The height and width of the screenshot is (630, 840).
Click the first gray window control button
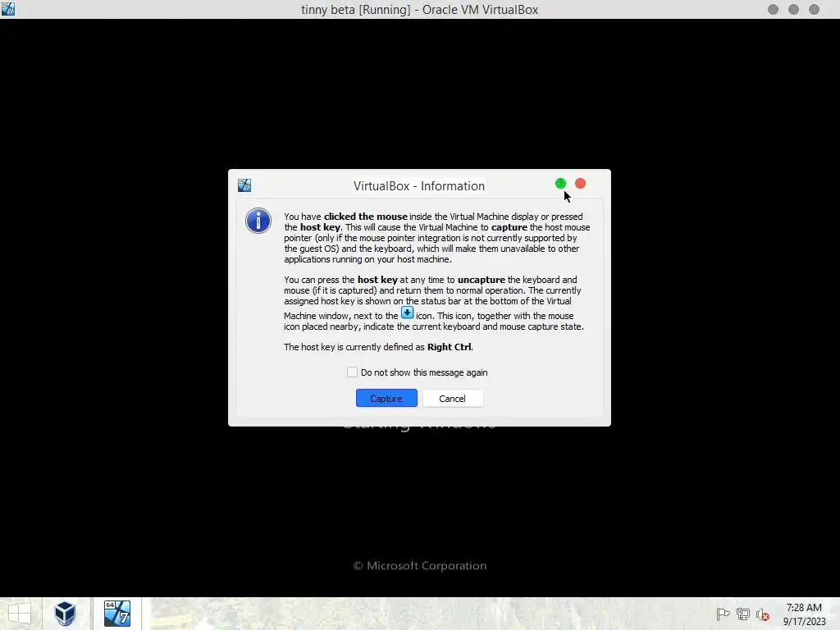[773, 10]
